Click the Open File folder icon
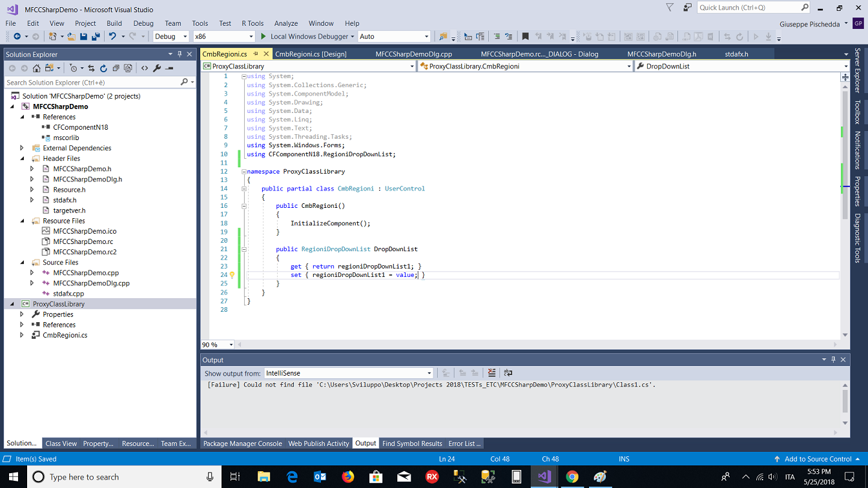This screenshot has height=488, width=868. (71, 37)
